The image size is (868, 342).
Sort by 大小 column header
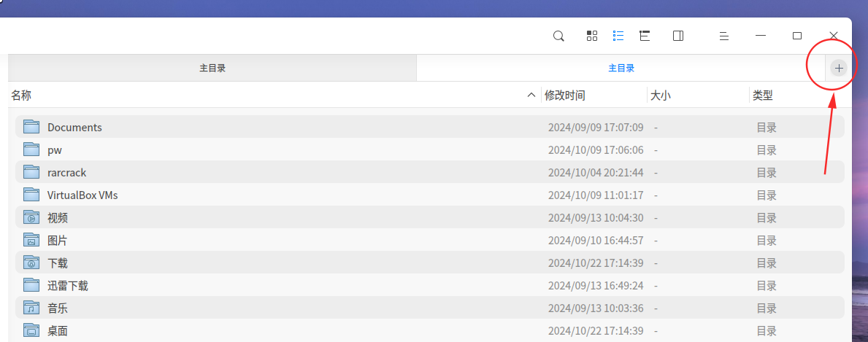click(660, 96)
